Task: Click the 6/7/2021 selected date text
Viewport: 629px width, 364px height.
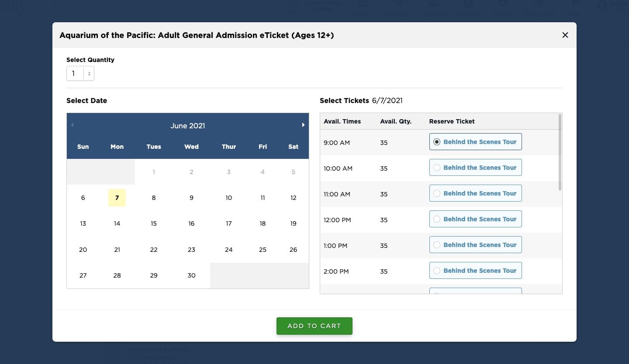Action: [387, 100]
